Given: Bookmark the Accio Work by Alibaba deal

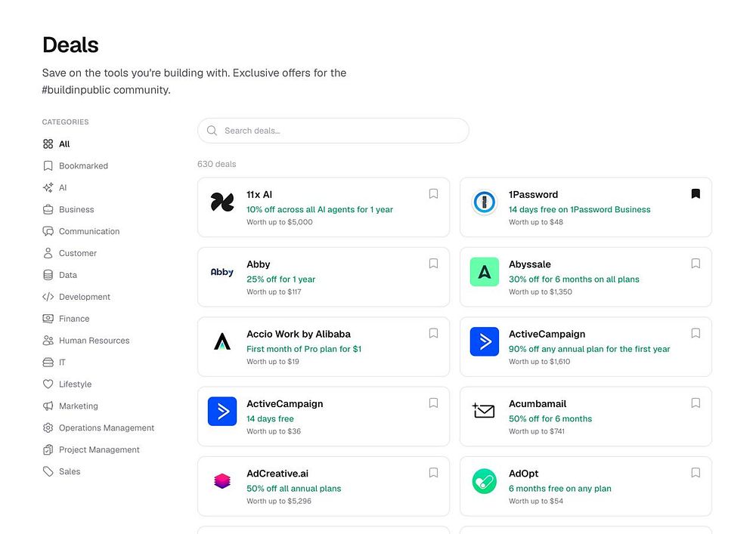Looking at the screenshot, I should pos(433,333).
